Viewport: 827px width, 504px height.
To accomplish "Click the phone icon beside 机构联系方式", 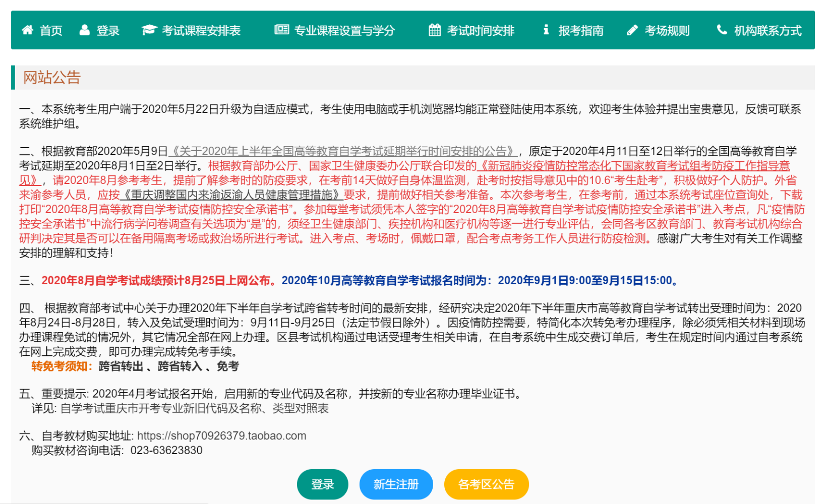I will pyautogui.click(x=722, y=30).
